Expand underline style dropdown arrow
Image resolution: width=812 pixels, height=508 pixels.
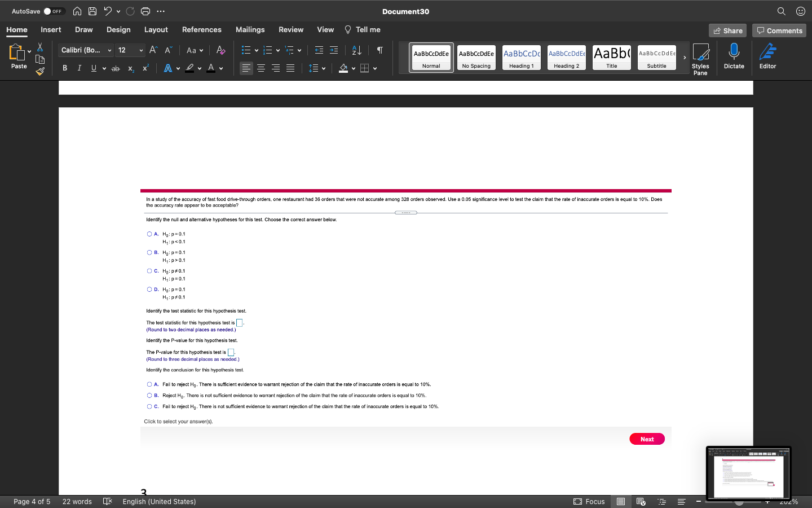click(x=104, y=69)
